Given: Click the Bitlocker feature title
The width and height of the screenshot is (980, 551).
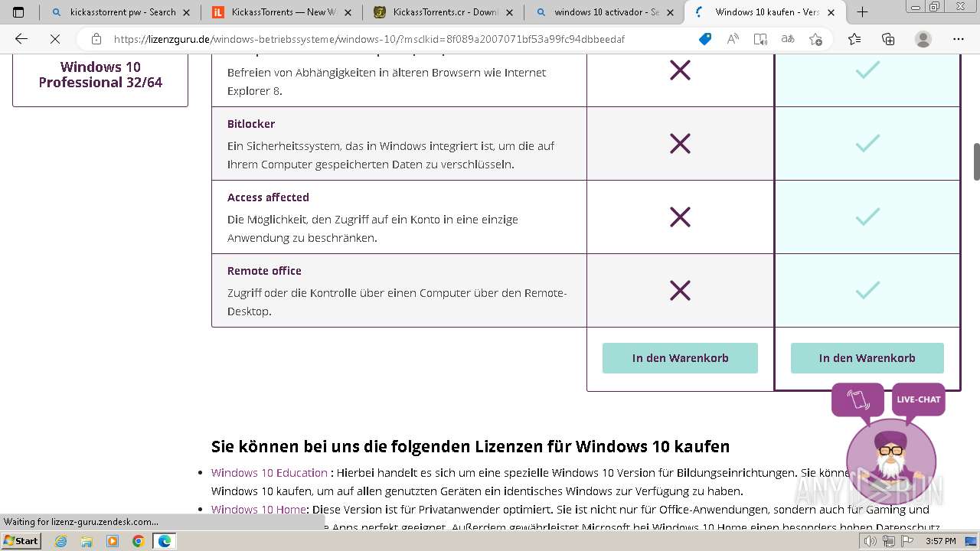Looking at the screenshot, I should point(251,124).
